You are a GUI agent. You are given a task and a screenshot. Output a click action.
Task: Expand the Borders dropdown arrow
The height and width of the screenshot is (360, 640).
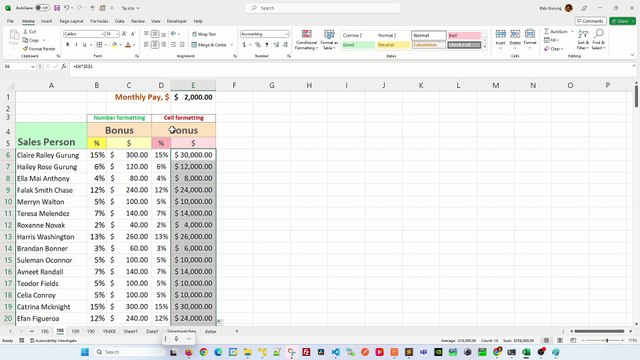[x=105, y=44]
